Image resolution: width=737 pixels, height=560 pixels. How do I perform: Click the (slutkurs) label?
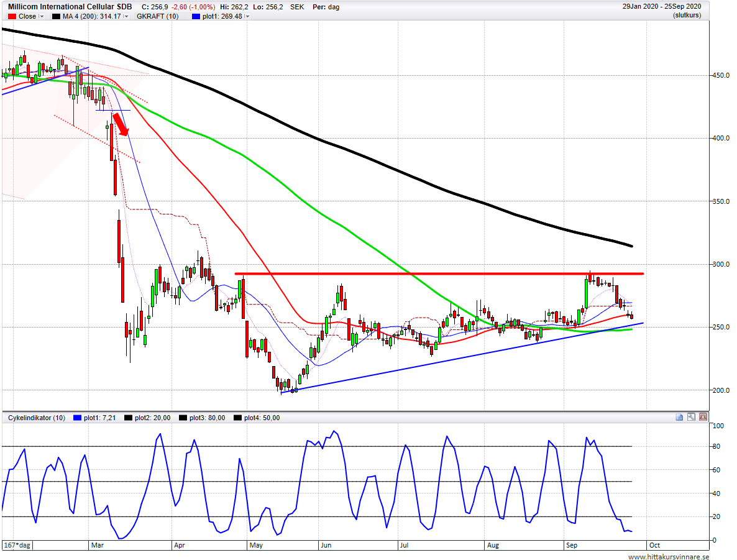click(x=687, y=16)
